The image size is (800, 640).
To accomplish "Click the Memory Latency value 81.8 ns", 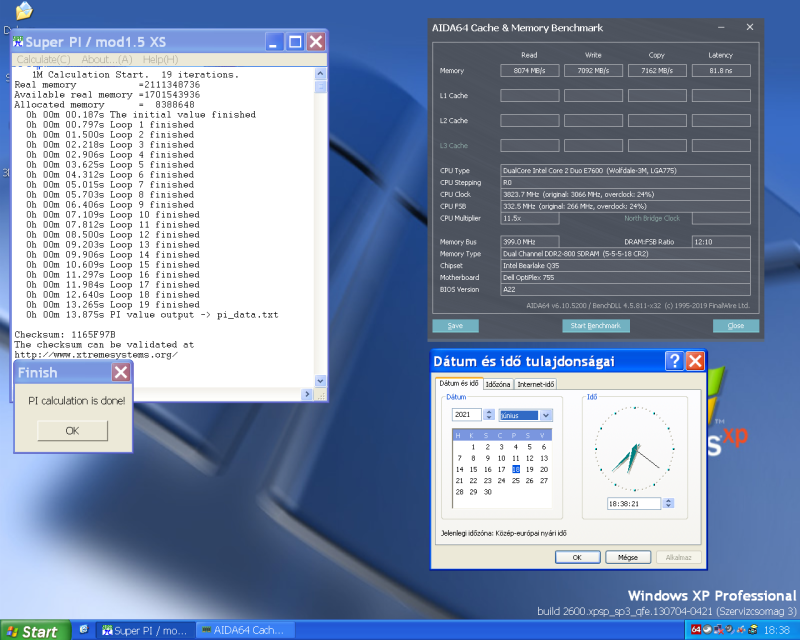I will tap(721, 70).
